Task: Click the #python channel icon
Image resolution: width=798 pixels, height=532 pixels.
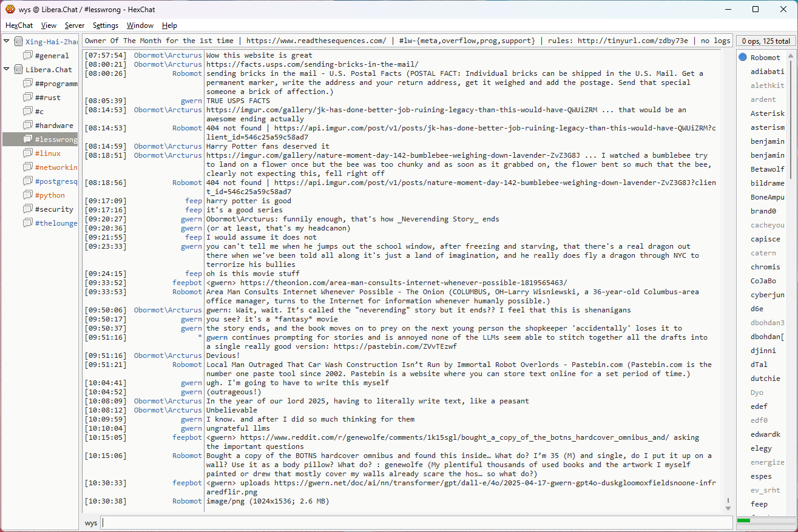Action: [28, 195]
